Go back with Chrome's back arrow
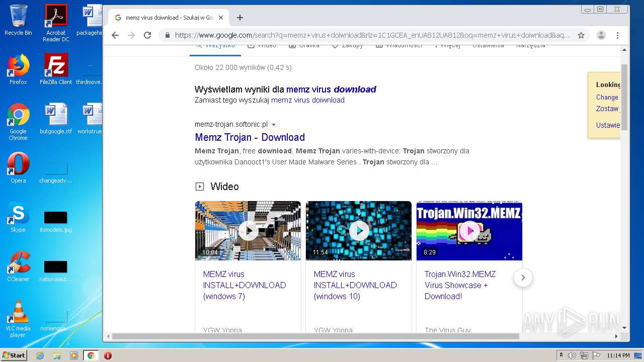Image resolution: width=644 pixels, height=362 pixels. (115, 35)
